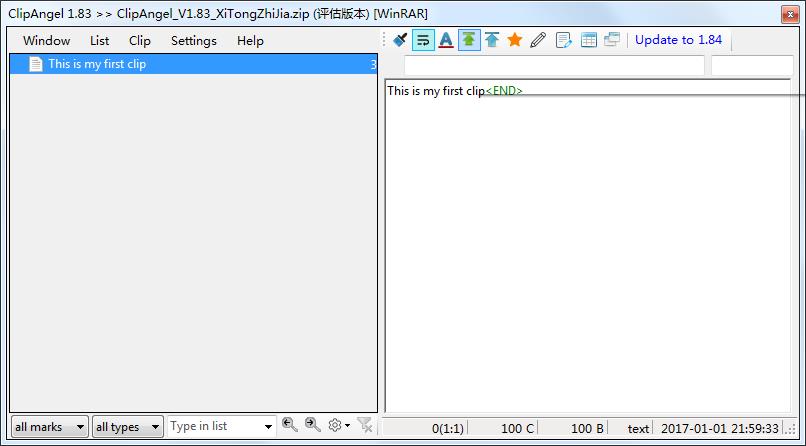The height and width of the screenshot is (446, 806).
Task: Click the pencil edit icon
Action: (538, 40)
